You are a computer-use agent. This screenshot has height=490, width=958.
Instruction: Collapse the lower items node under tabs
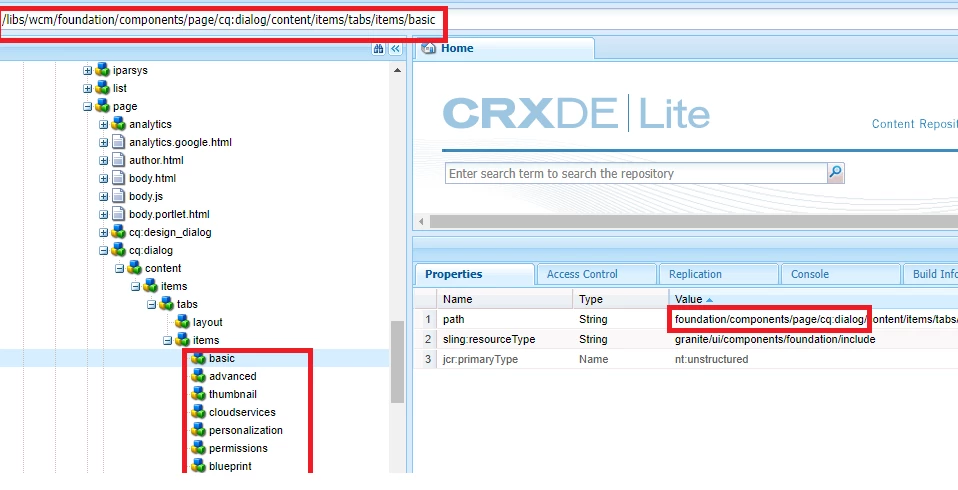click(167, 341)
